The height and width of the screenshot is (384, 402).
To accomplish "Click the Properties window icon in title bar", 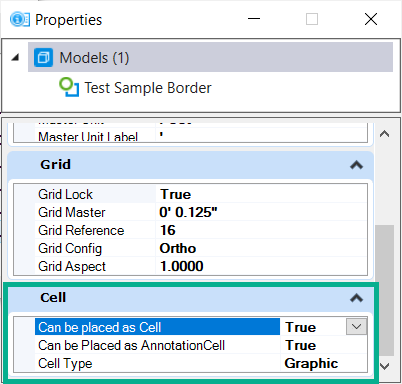I will click(x=20, y=20).
